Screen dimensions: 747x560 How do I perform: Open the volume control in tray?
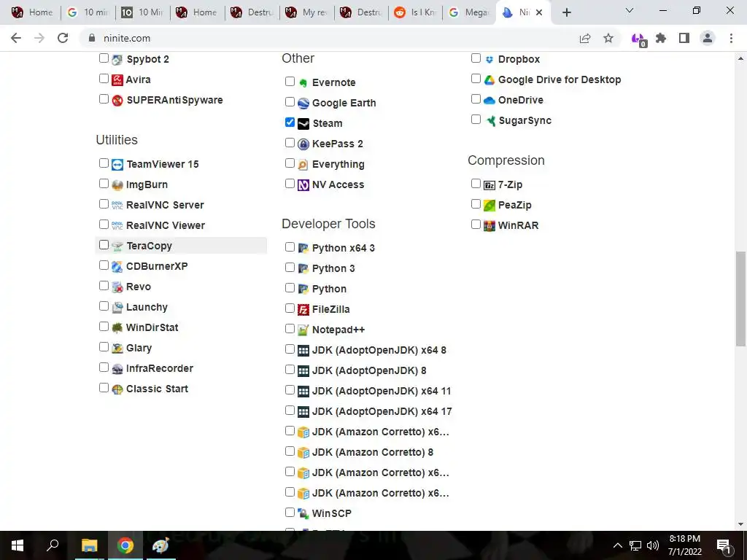[x=653, y=545]
